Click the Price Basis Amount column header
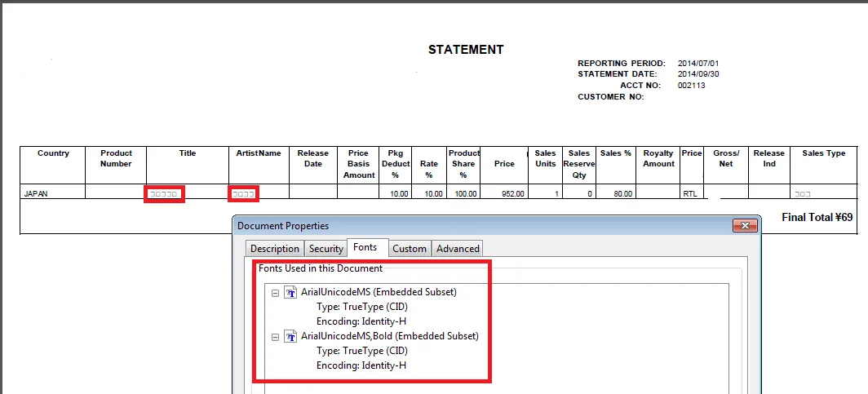Image resolution: width=868 pixels, height=394 pixels. [x=359, y=164]
